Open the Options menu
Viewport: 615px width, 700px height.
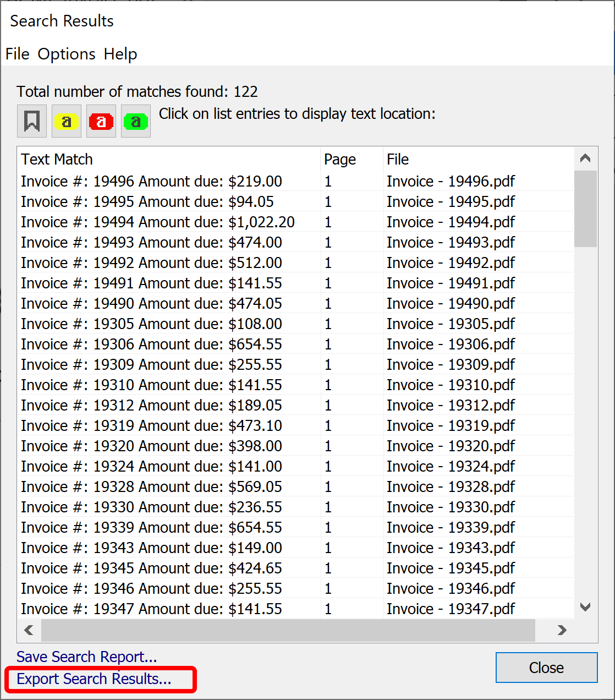pos(67,54)
